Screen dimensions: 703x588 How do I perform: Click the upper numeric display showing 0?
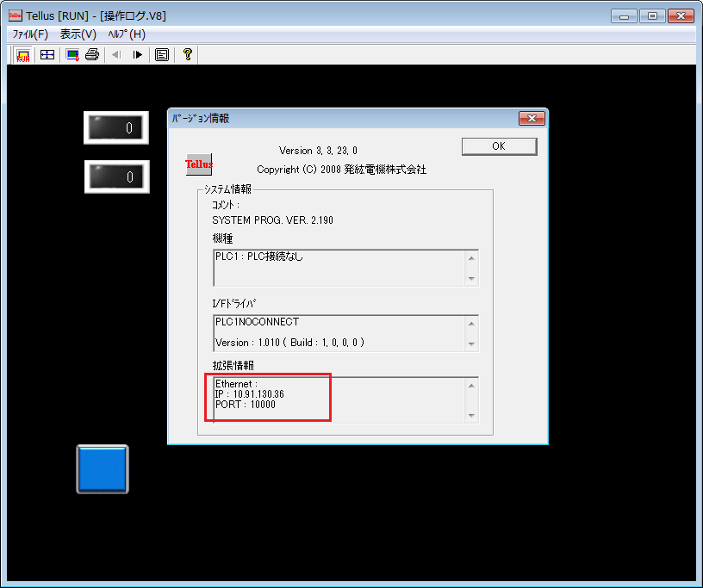(x=116, y=128)
